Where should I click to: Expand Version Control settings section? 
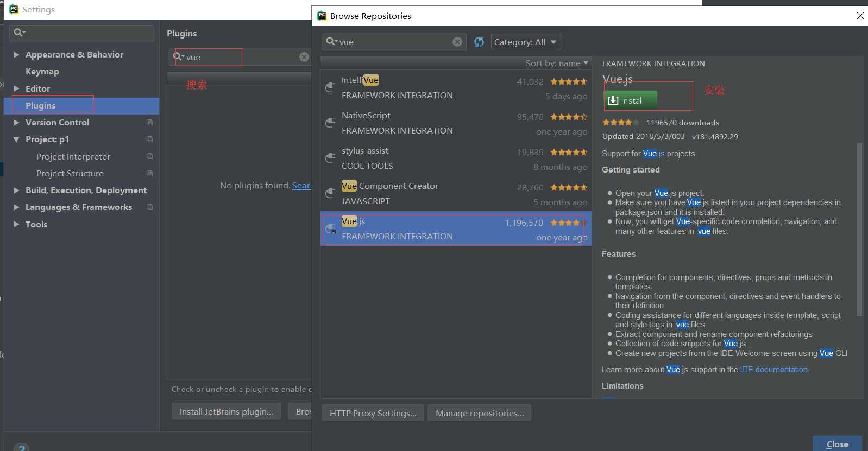16,123
